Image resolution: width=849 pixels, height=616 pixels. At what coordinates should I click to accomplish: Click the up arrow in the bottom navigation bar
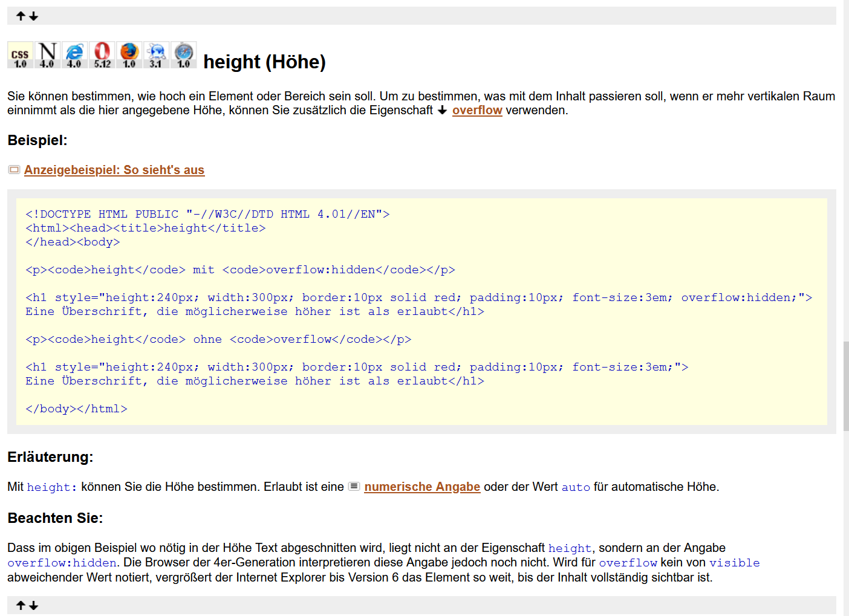pyautogui.click(x=21, y=606)
